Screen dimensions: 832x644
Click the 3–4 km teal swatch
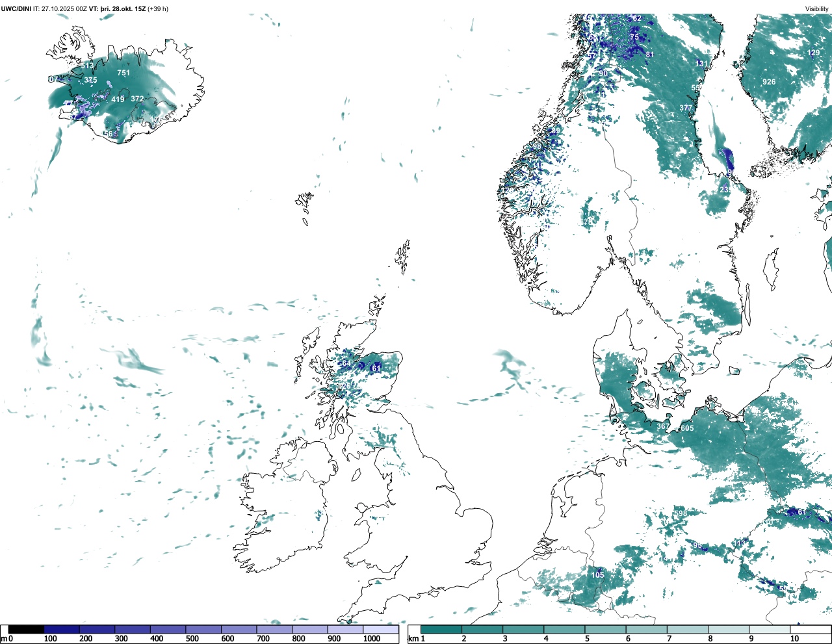(x=523, y=629)
